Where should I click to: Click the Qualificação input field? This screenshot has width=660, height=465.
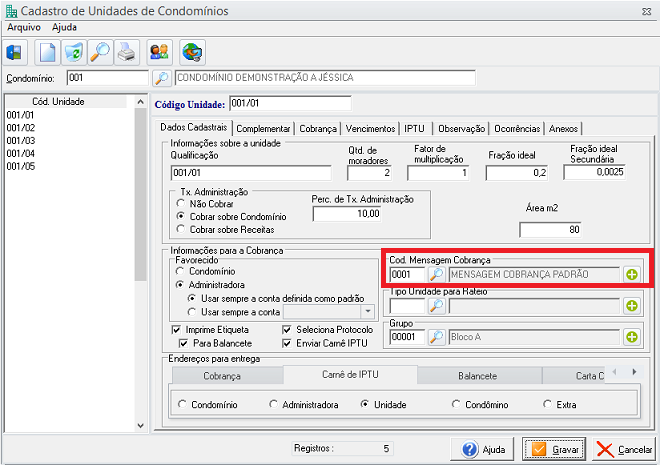pyautogui.click(x=251, y=173)
